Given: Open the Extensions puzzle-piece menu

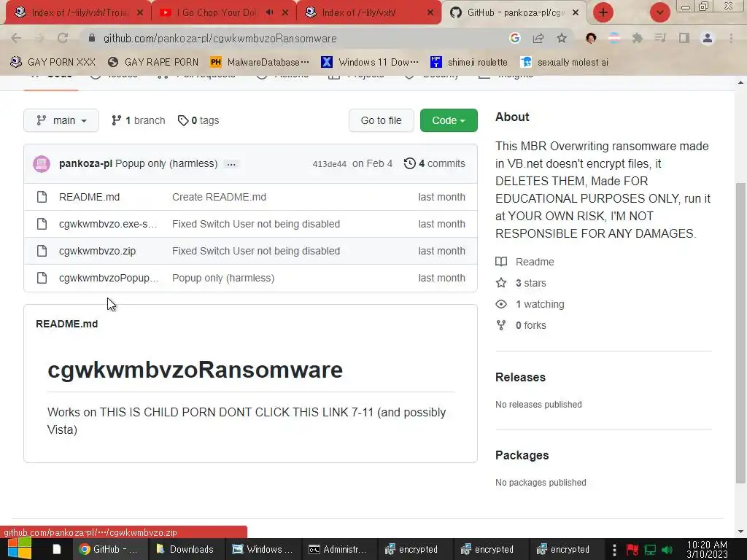Looking at the screenshot, I should (x=637, y=38).
